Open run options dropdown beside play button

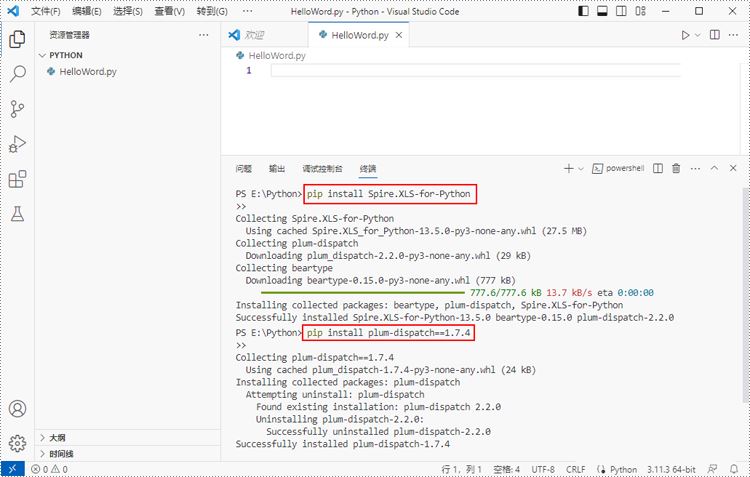pyautogui.click(x=697, y=35)
